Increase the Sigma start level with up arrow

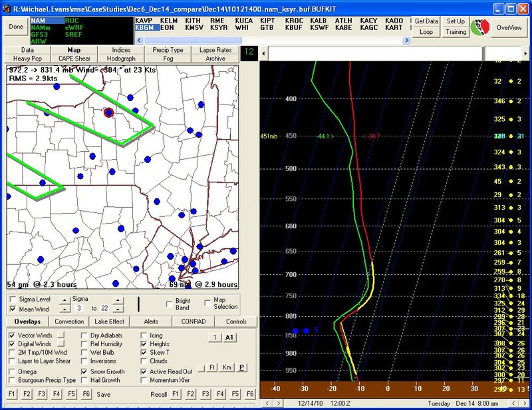pyautogui.click(x=64, y=300)
